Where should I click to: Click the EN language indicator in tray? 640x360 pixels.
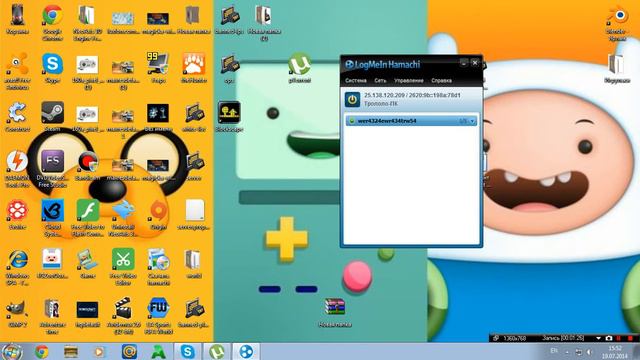tap(554, 351)
